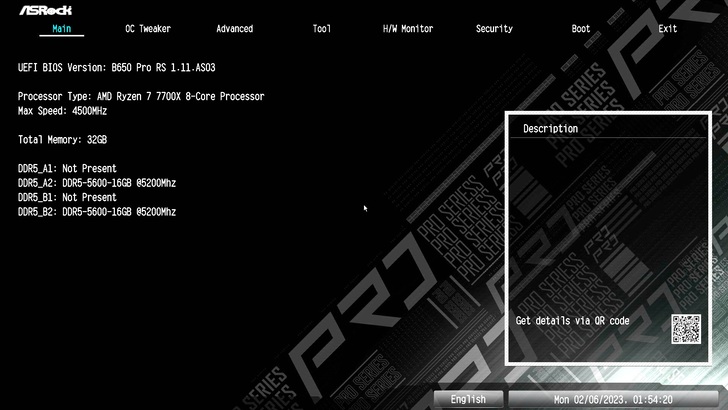Select the DDR5_A1: Not Present row
728x410 pixels.
pos(67,169)
